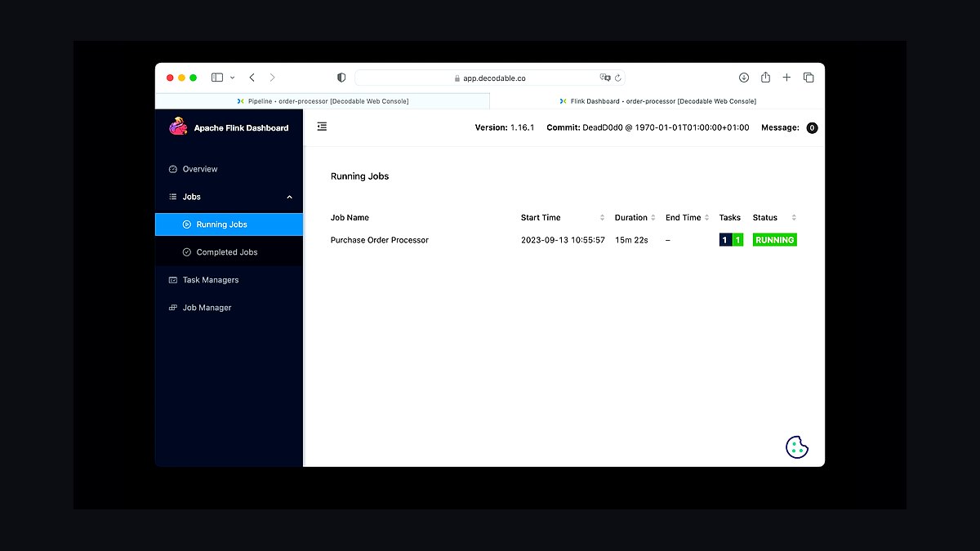Click the translate icon in the address bar
980x551 pixels.
click(605, 78)
